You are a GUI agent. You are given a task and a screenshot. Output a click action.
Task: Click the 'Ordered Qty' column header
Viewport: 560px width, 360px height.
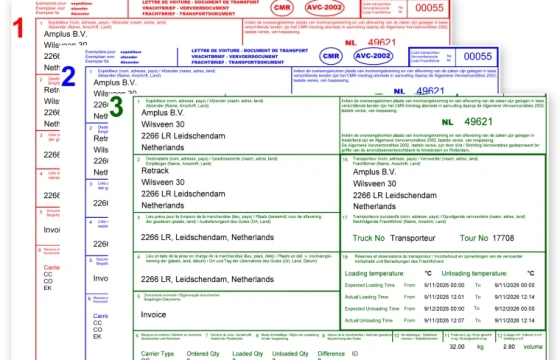pyautogui.click(x=203, y=354)
